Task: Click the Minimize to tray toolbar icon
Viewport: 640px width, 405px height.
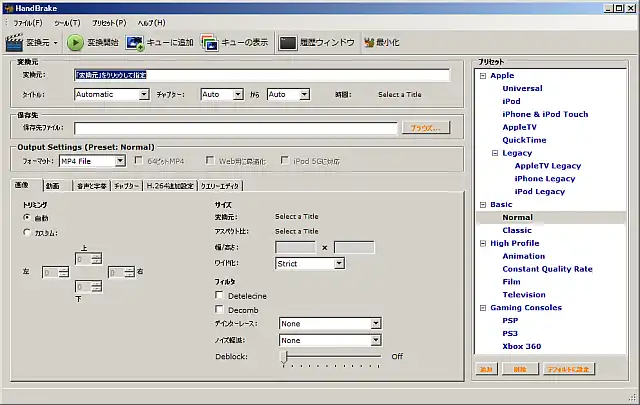Action: click(369, 42)
